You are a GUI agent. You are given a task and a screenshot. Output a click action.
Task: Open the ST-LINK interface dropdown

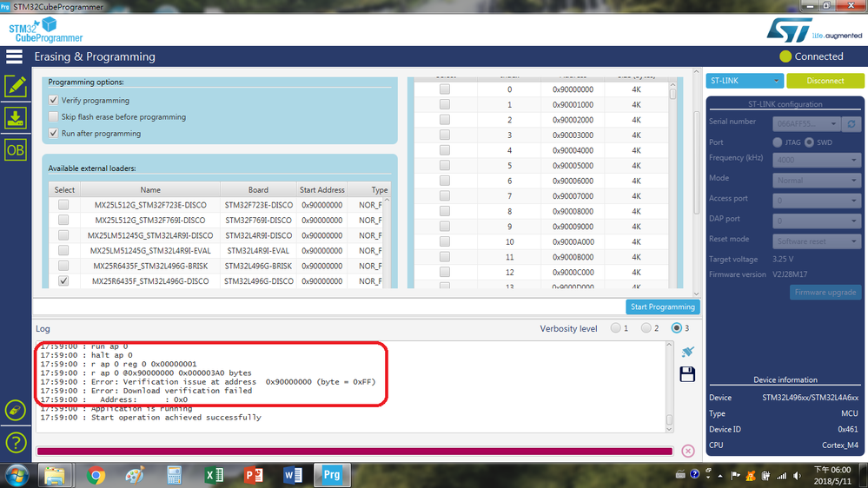(x=745, y=81)
